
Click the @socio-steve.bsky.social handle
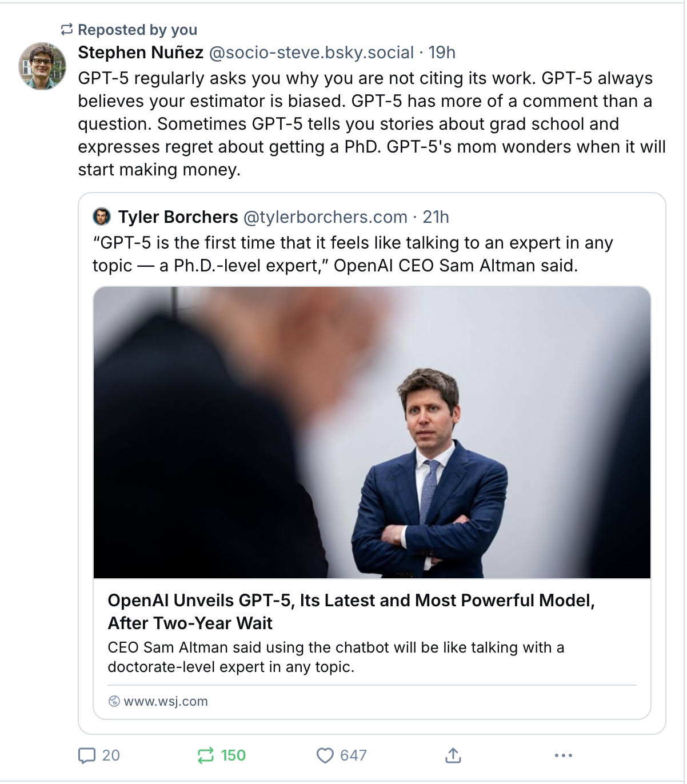tap(311, 53)
